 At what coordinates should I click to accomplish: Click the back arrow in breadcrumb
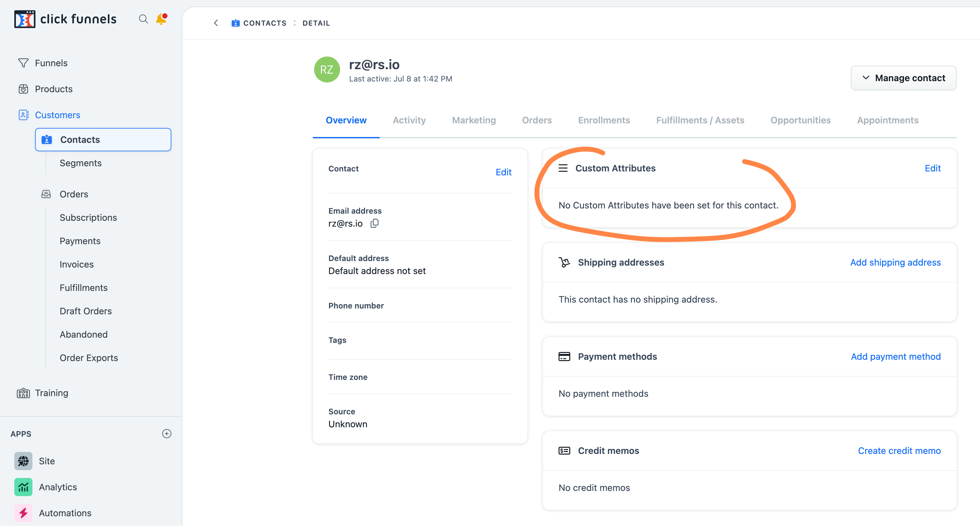(216, 23)
